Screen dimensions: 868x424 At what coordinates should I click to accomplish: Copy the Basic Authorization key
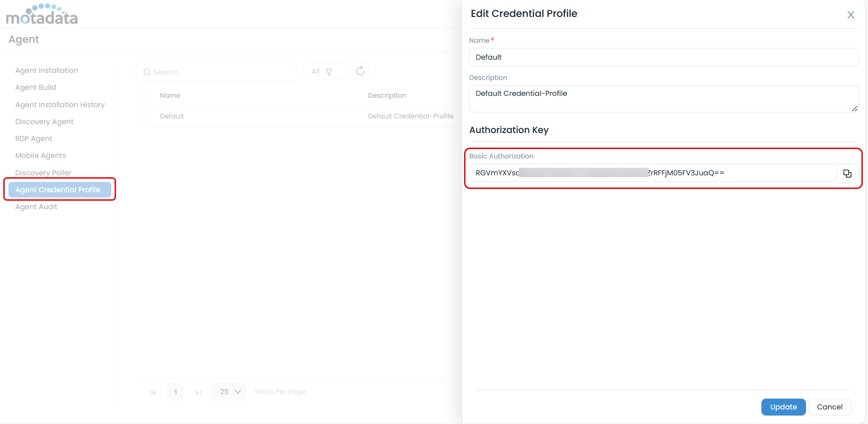[847, 173]
